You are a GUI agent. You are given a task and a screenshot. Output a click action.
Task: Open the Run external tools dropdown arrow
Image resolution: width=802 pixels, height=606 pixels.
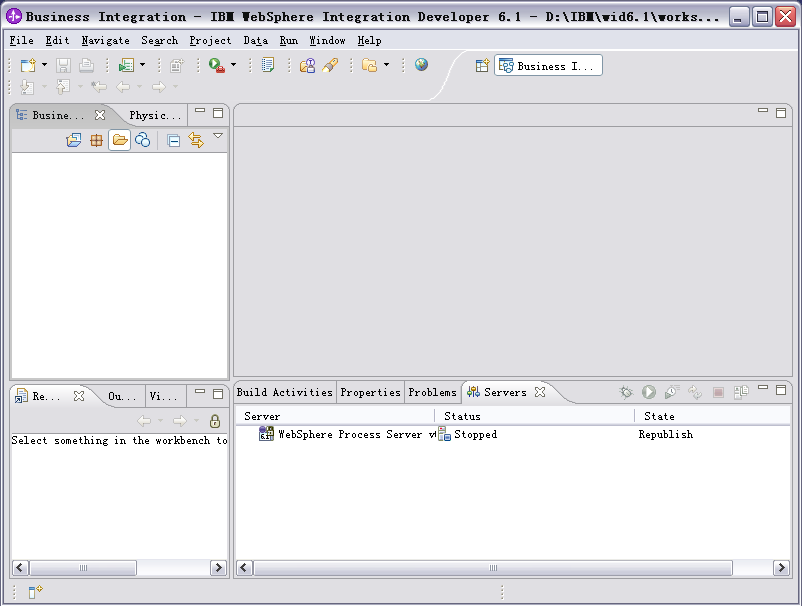coord(233,65)
